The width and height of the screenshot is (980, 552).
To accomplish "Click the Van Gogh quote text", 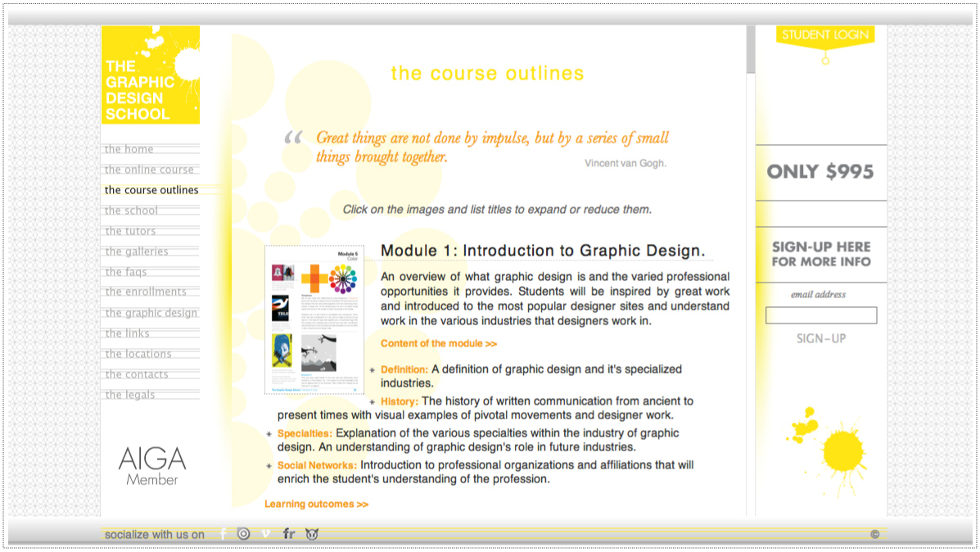I will (492, 147).
